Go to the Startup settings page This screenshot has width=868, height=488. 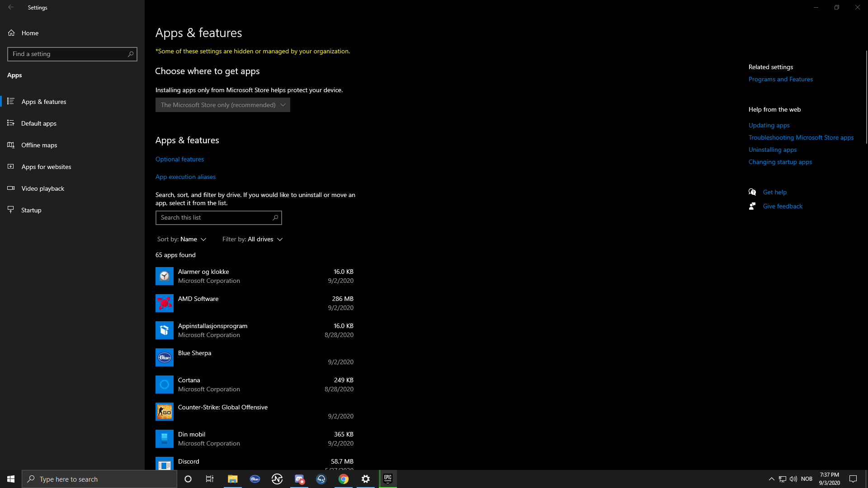[x=31, y=210]
